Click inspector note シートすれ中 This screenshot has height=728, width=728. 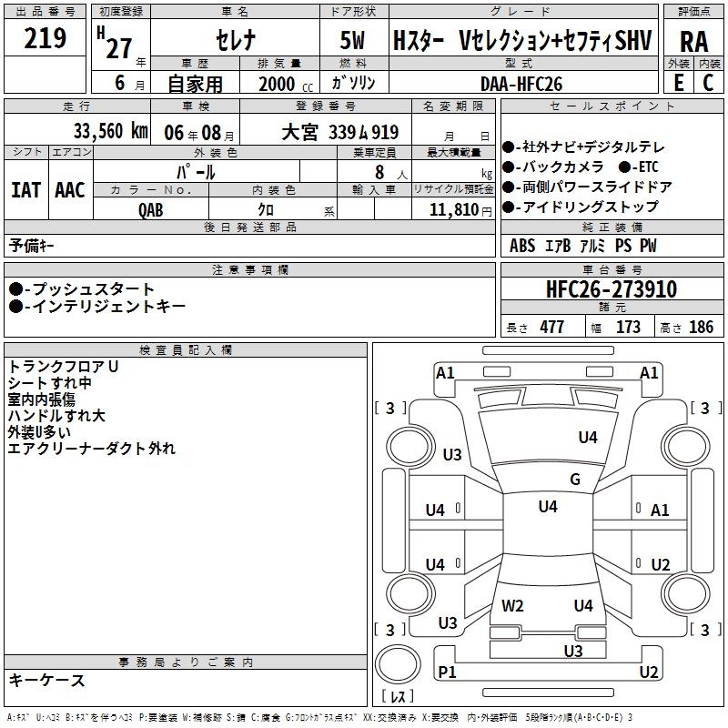50,383
